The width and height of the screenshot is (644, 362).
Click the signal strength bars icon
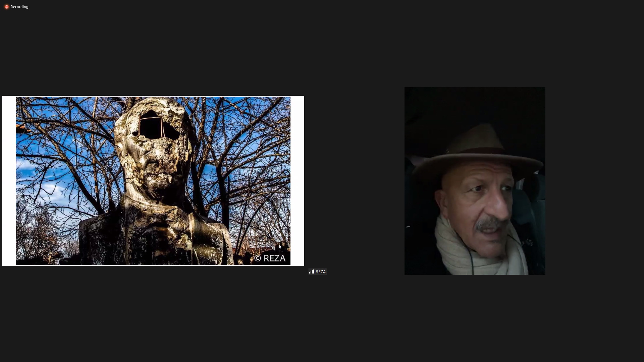312,272
